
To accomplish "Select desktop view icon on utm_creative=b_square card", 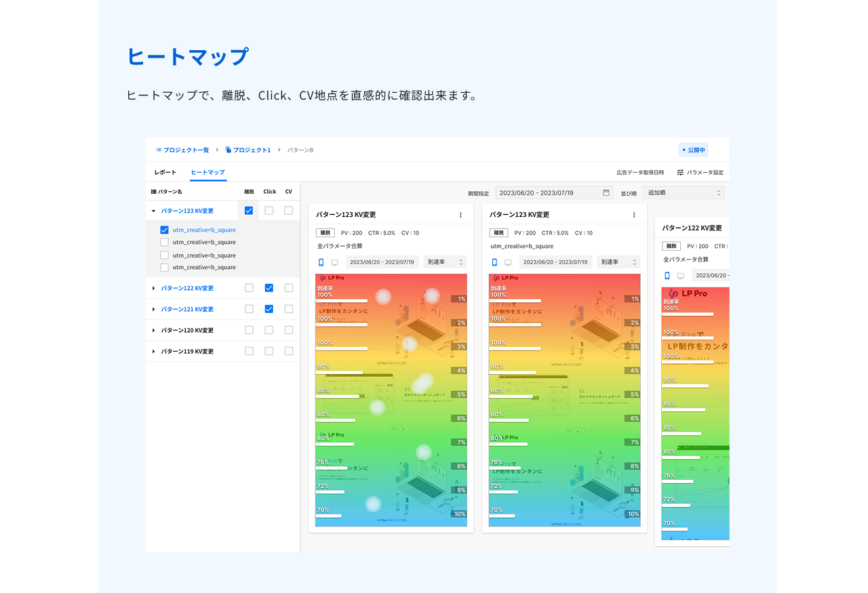I will 507,262.
